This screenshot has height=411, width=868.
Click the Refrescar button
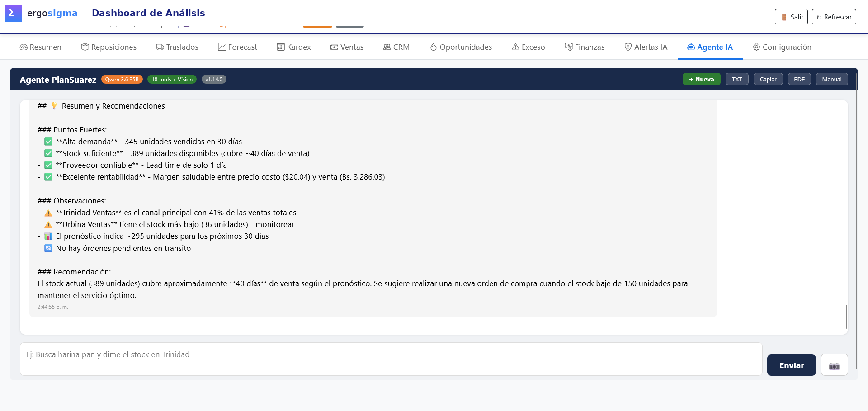point(834,17)
